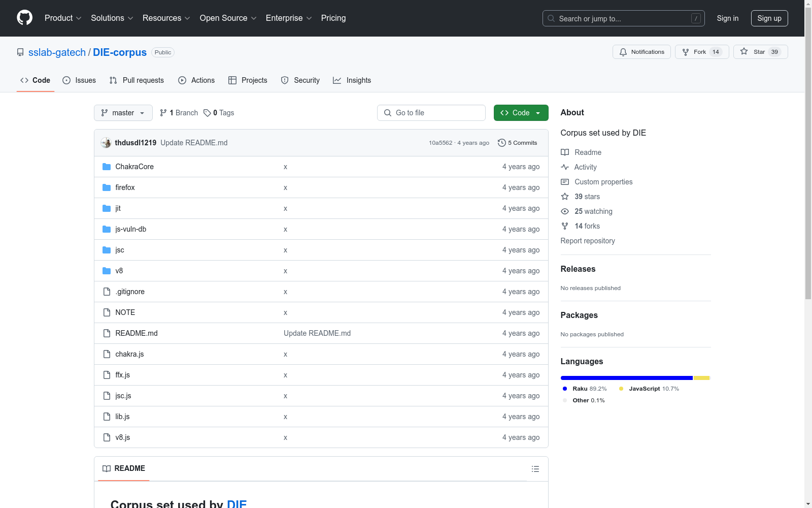Click the v8 folder icon
Viewport: 812px width, 508px height.
(x=107, y=271)
